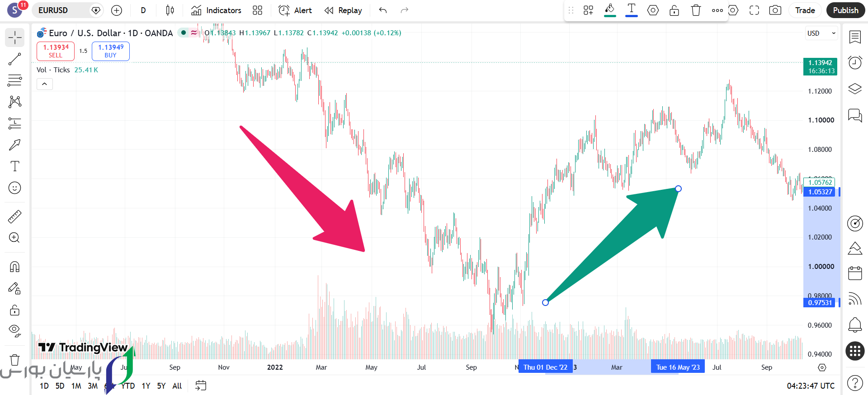Select the Text annotation tool

point(14,166)
